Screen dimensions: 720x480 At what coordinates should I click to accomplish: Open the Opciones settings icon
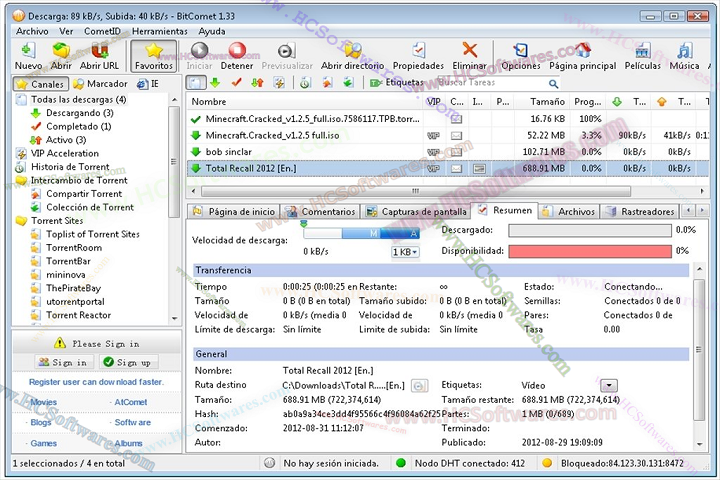[521, 56]
